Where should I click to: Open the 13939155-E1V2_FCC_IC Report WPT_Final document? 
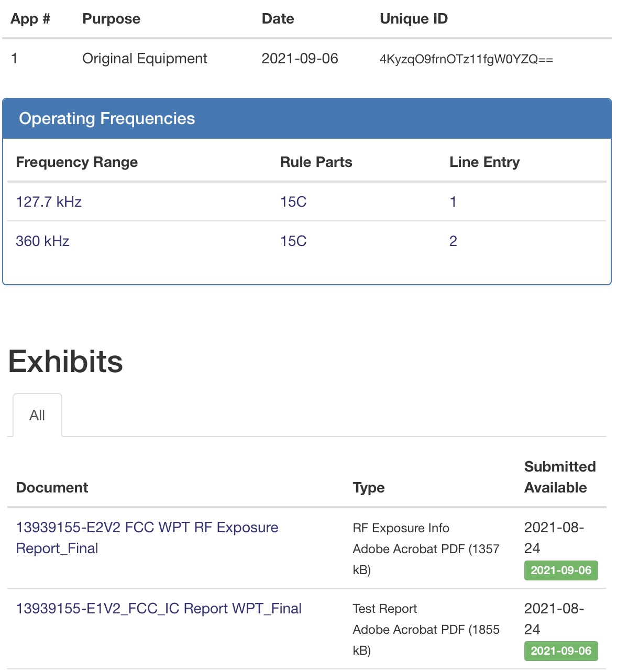159,608
